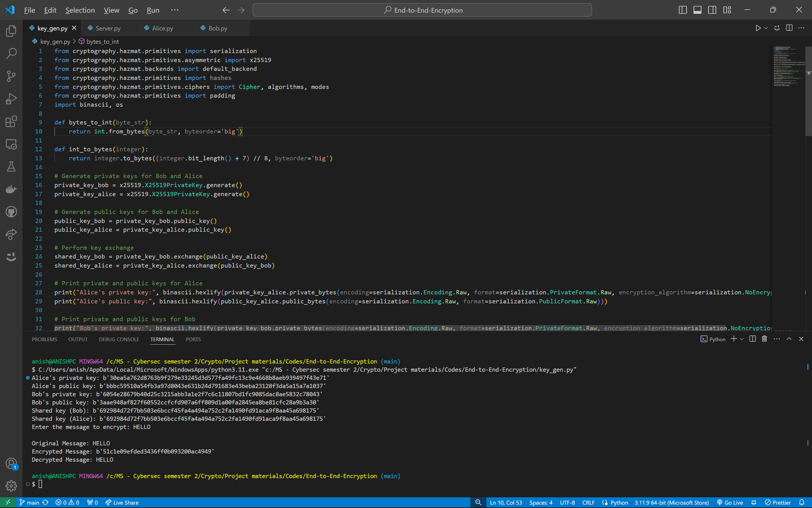Open the Run menu
The image size is (812, 508).
click(153, 10)
